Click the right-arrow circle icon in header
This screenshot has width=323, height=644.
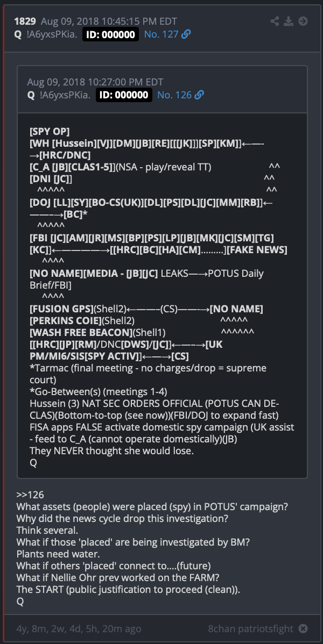click(303, 22)
